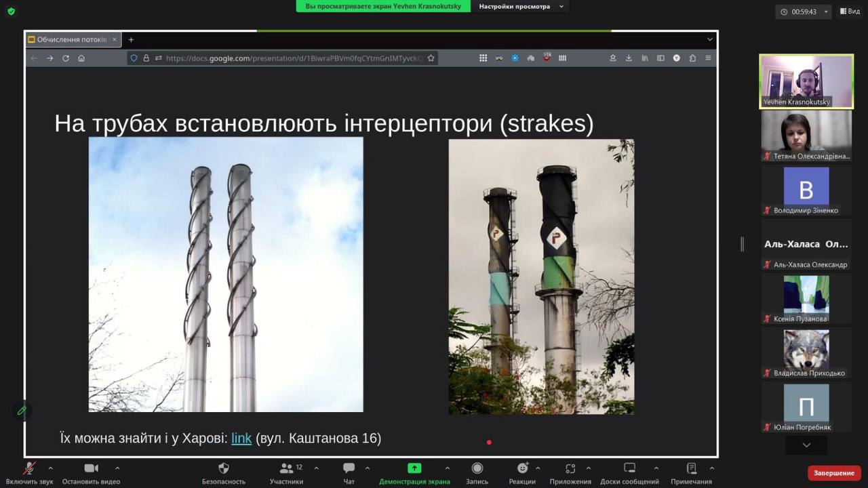Select Тетяна Олександрівна video thumbnail
This screenshot has width=868, height=488.
coord(806,136)
